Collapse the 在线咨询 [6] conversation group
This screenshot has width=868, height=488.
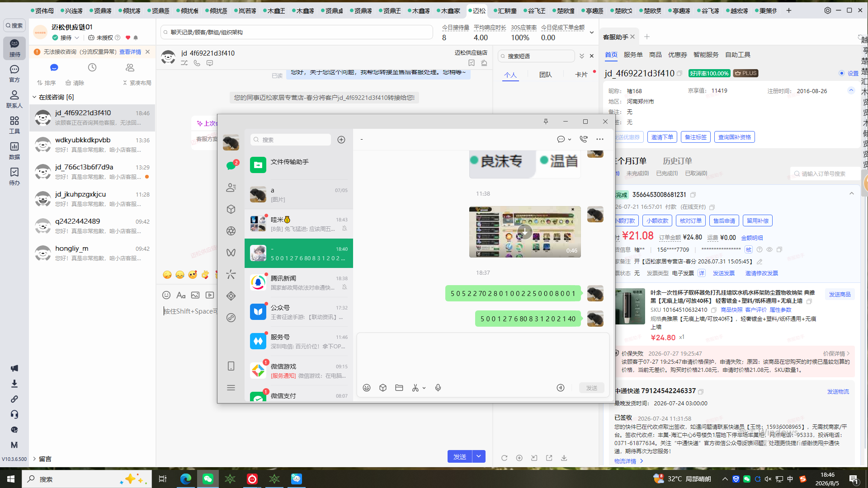pos(34,97)
